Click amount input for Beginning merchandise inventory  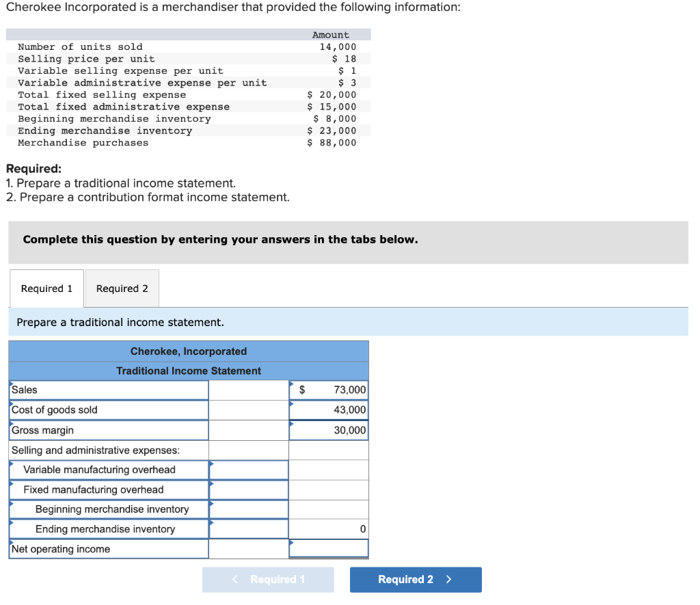(249, 509)
